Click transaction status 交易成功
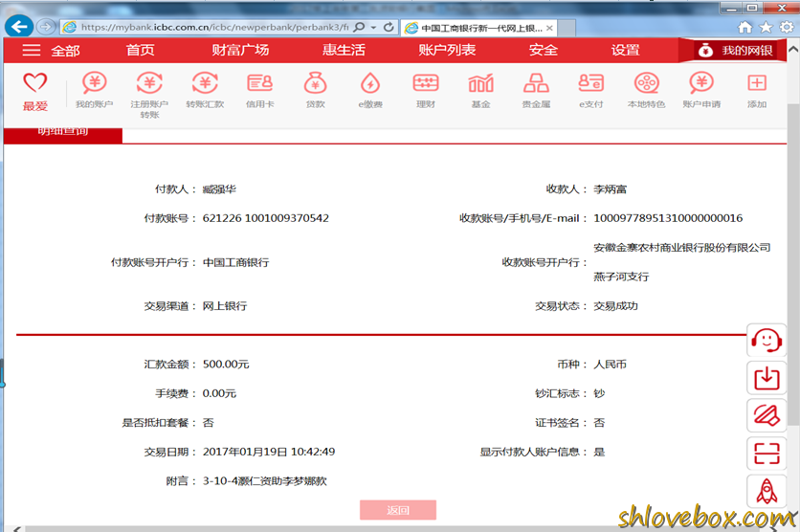Viewport: 800px width, 532px height. pyautogui.click(x=616, y=306)
